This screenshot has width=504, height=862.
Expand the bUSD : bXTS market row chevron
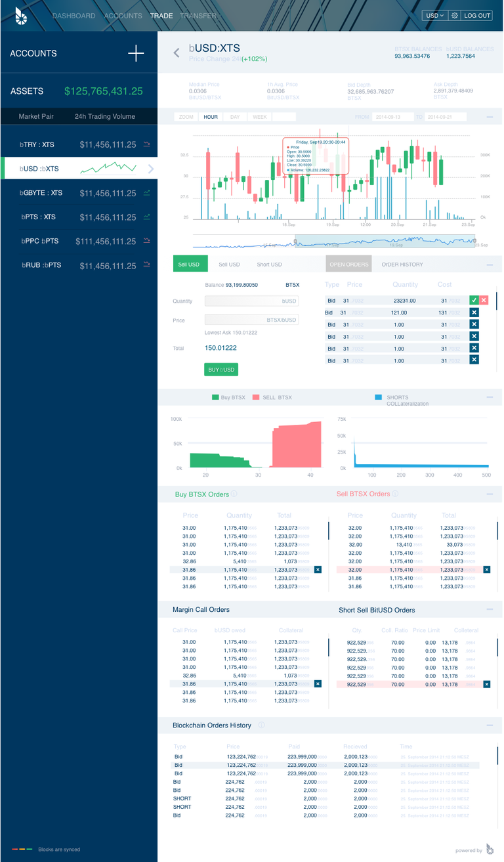[x=151, y=169]
